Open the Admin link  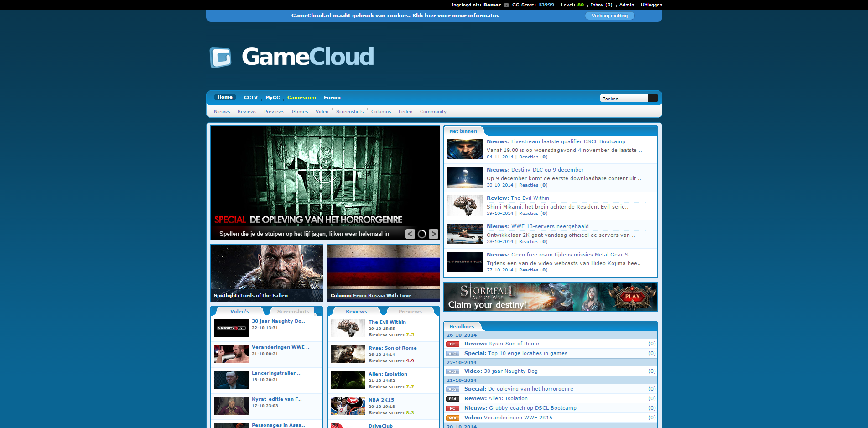point(627,5)
